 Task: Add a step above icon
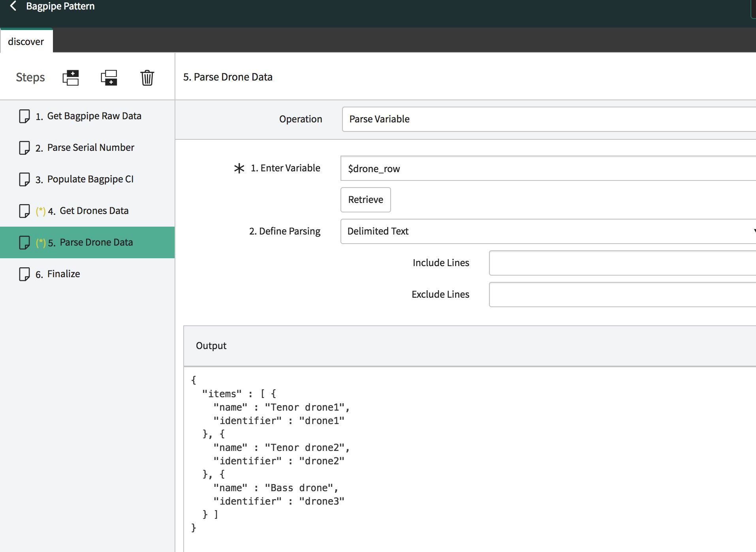[71, 77]
